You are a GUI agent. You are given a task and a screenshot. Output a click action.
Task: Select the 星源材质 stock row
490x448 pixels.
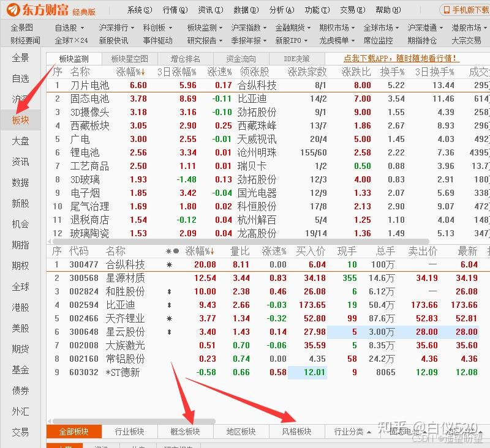pos(268,278)
